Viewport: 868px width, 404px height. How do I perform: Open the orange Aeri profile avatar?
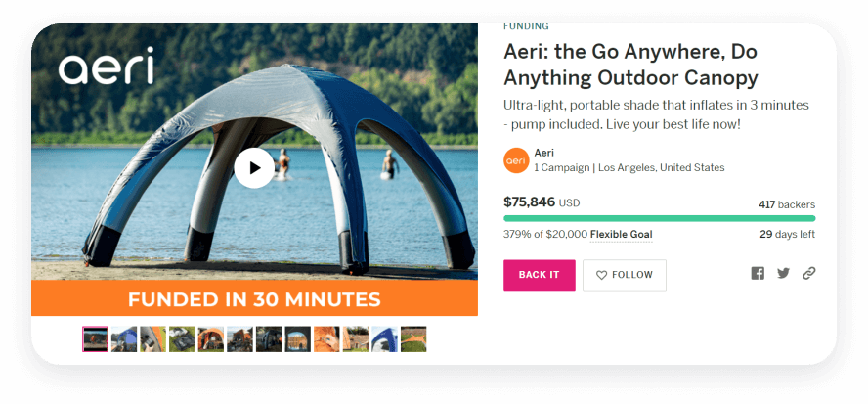pyautogui.click(x=516, y=160)
